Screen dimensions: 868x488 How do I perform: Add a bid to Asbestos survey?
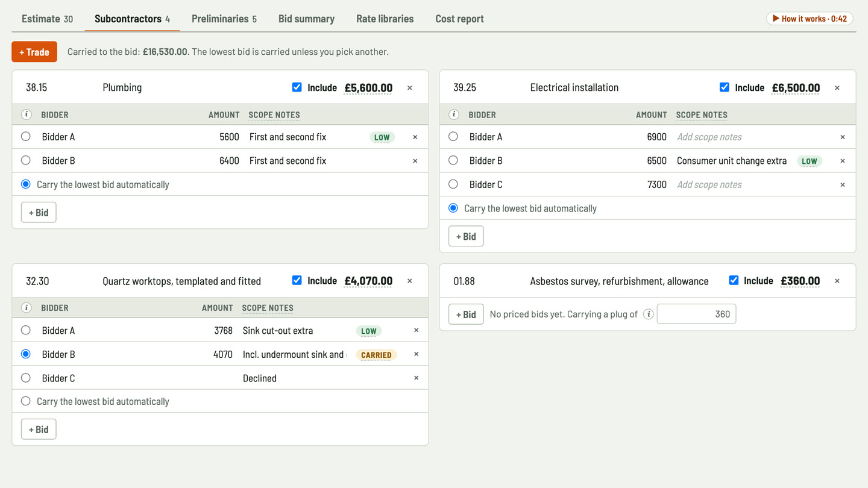tap(466, 314)
